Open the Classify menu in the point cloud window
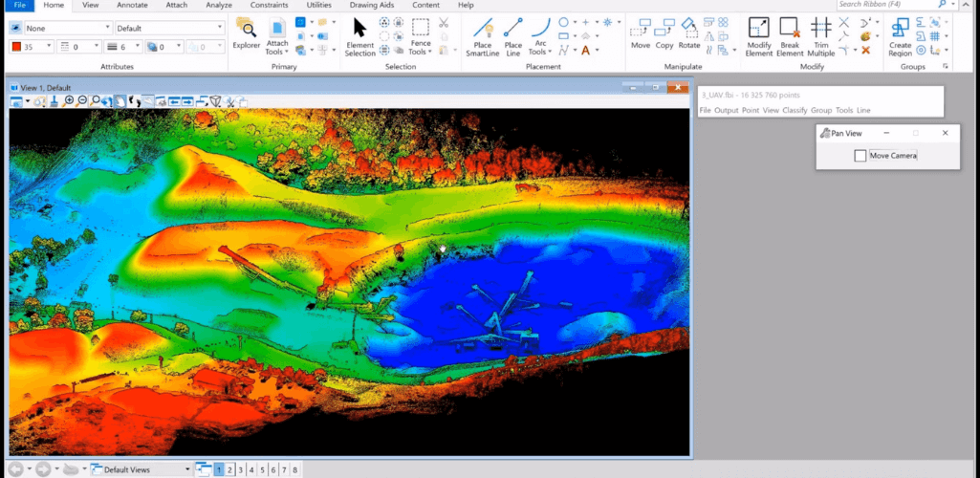 [x=795, y=111]
